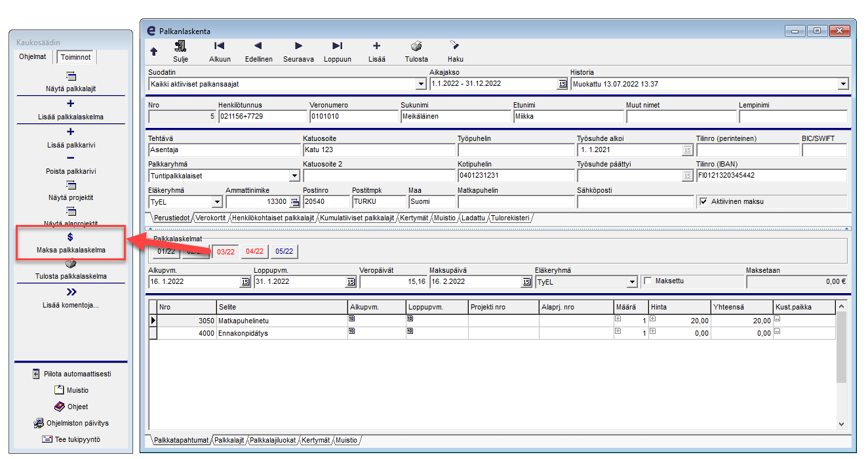This screenshot has height=459, width=868.
Task: Click the Sulje close-door icon
Action: (180, 45)
